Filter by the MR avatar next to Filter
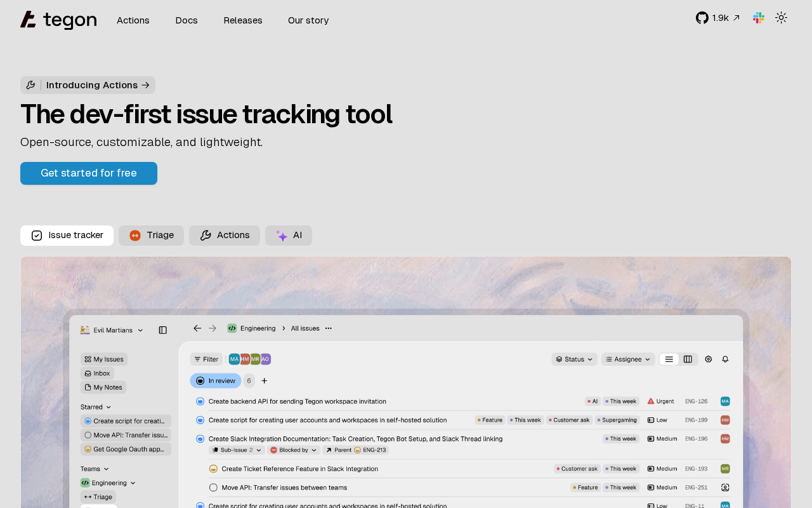 coord(255,359)
